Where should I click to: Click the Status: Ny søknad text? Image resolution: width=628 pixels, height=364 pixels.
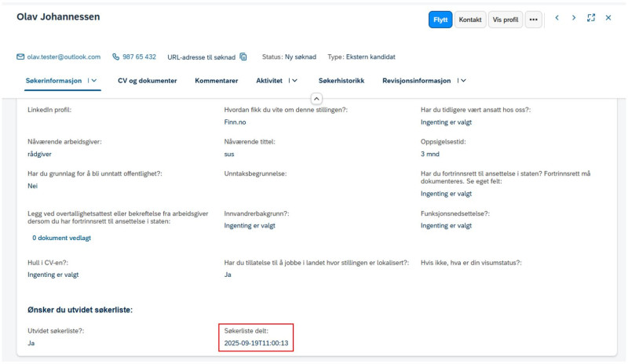pos(289,56)
